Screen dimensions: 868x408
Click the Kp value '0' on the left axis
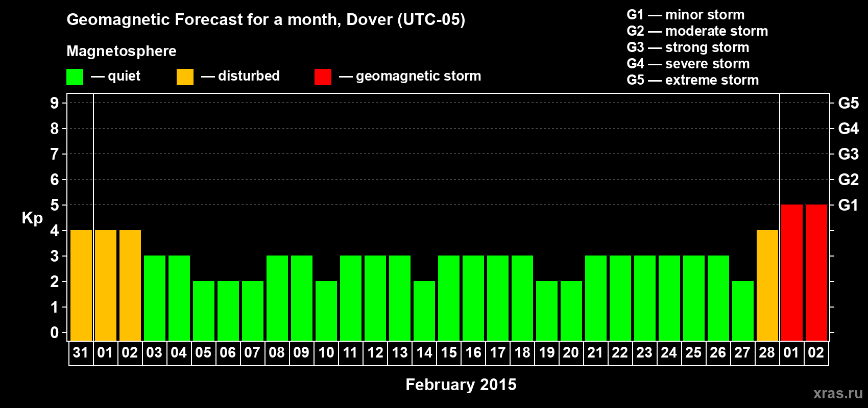pyautogui.click(x=55, y=333)
